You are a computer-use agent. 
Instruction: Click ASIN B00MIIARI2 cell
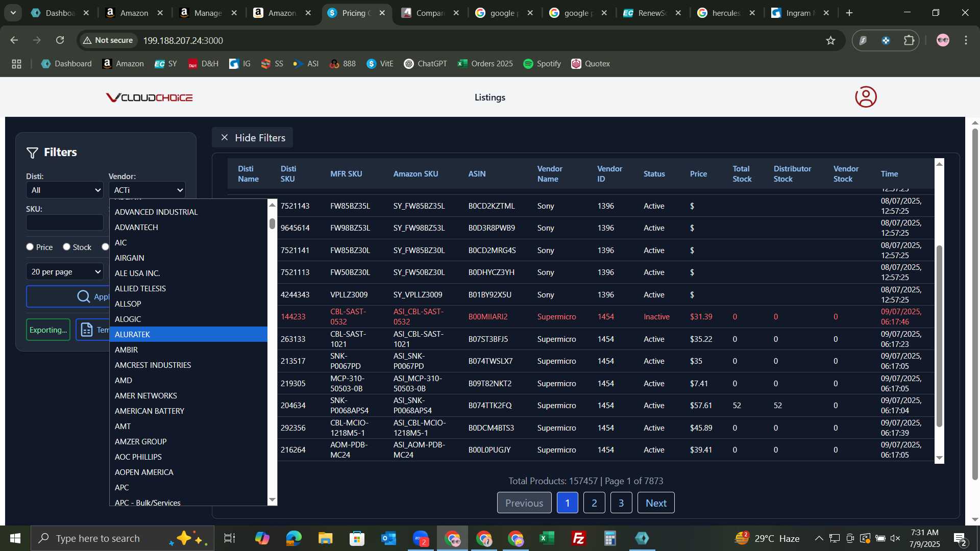click(488, 317)
